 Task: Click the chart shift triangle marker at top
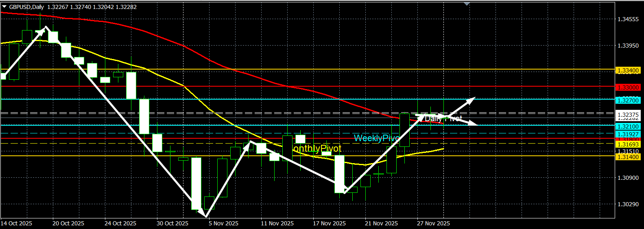pos(467,4)
